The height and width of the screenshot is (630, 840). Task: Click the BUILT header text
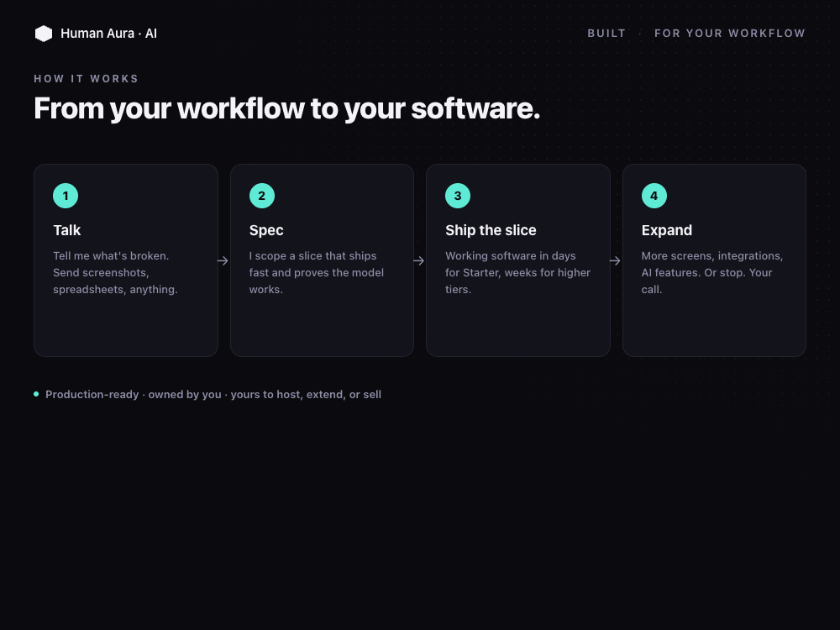(x=606, y=34)
